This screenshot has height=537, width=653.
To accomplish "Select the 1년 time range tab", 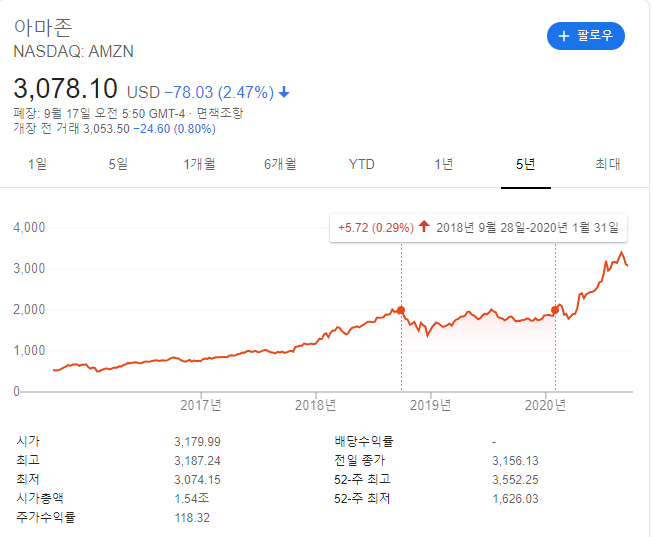I will (x=444, y=164).
